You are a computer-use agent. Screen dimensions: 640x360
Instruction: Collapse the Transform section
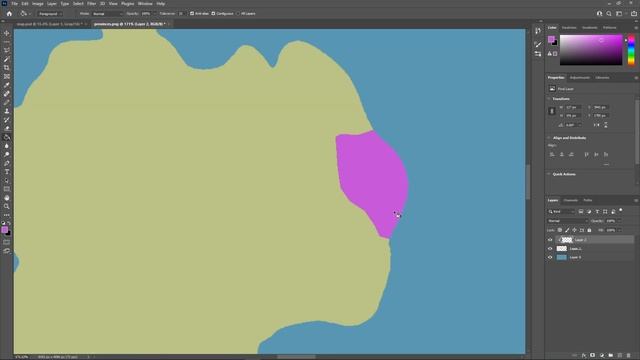549,99
